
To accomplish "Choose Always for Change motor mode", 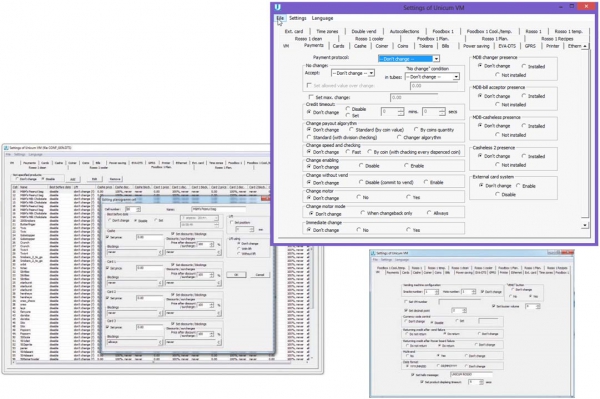I will tap(429, 213).
